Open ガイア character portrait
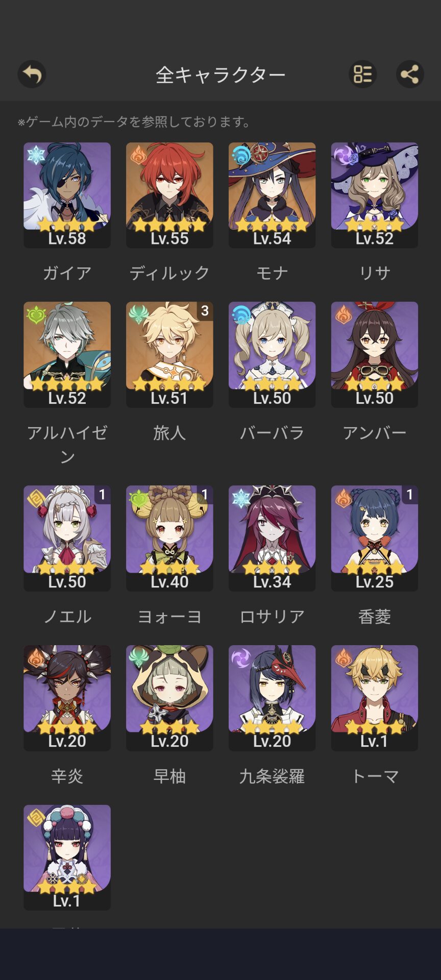 (x=67, y=195)
